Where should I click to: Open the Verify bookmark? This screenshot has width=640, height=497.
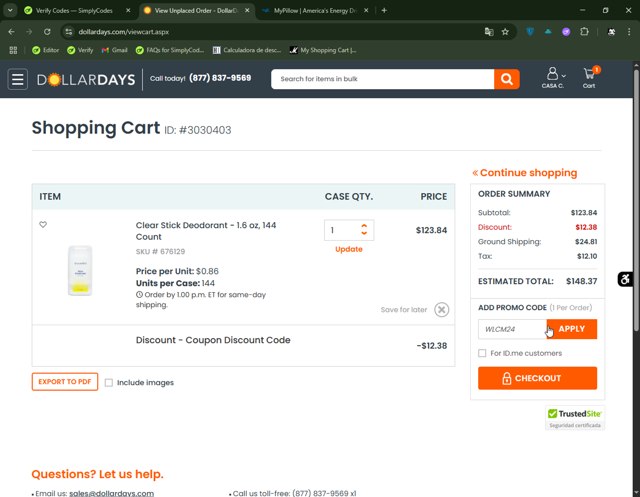(80, 50)
